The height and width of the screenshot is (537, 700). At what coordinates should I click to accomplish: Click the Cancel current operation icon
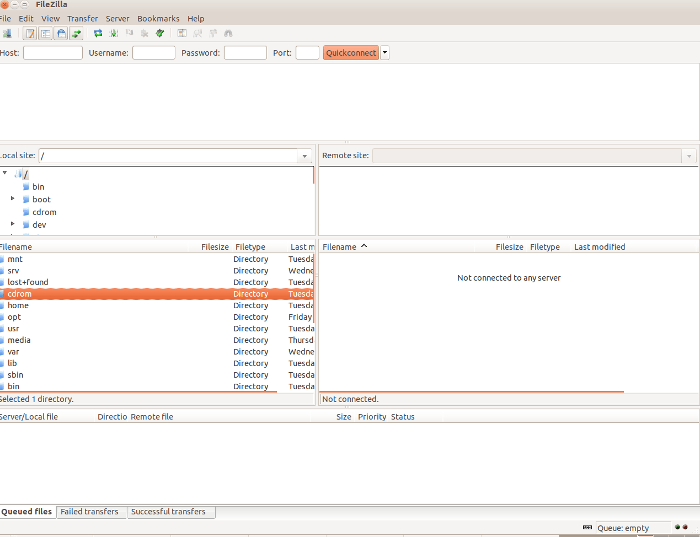coord(129,33)
